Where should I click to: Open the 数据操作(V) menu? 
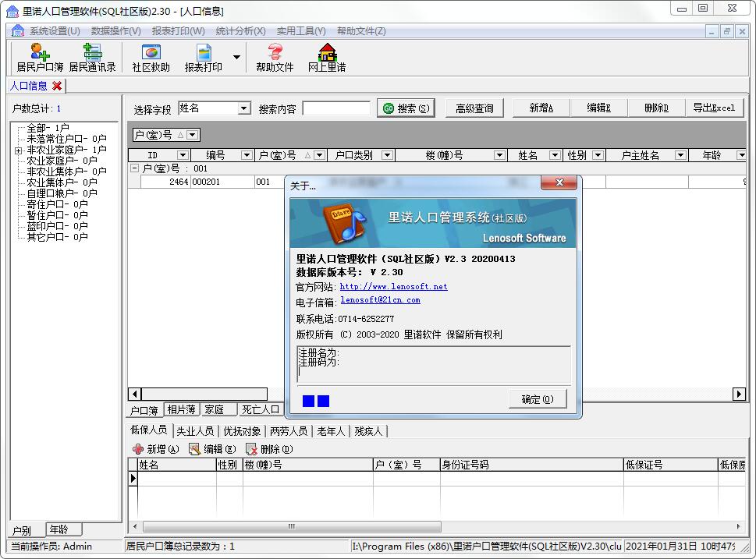[x=116, y=31]
